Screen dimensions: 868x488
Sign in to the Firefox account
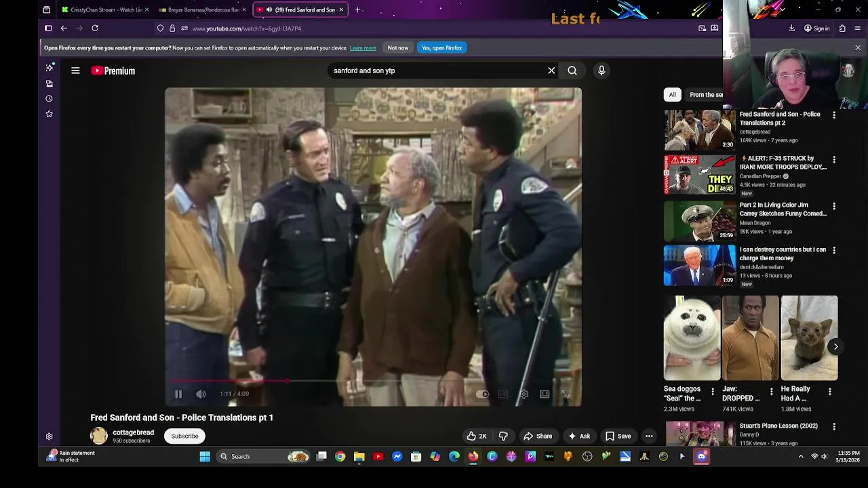(816, 28)
